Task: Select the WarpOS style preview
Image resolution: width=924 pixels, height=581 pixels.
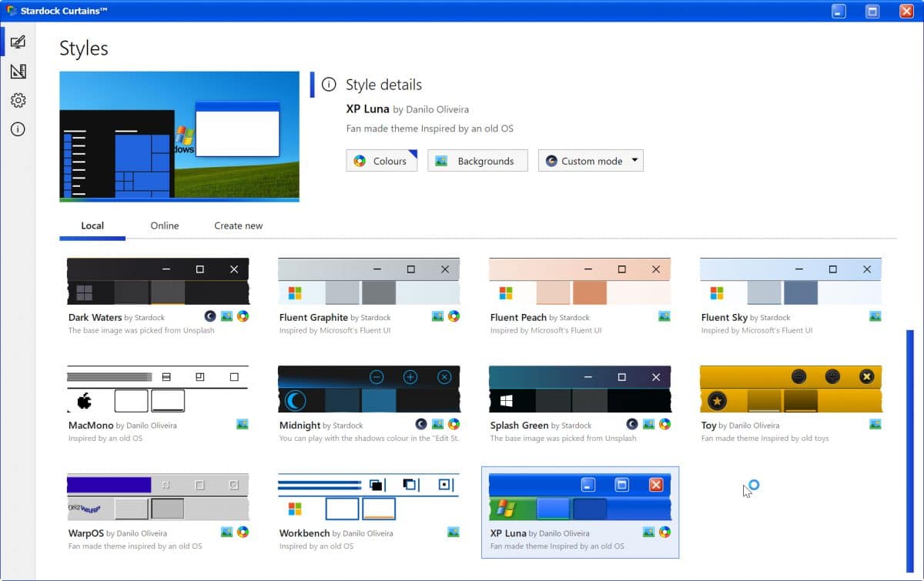Action: pos(156,496)
